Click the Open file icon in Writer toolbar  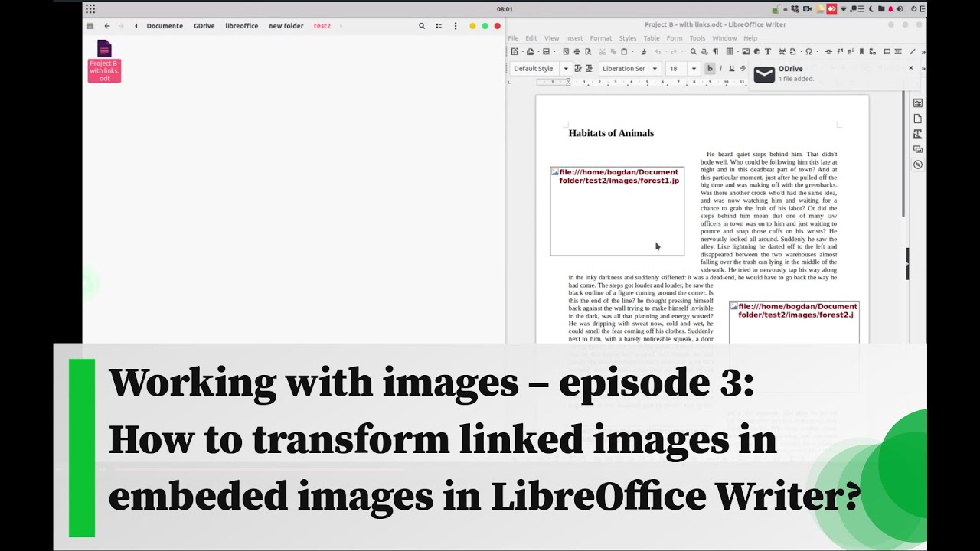[531, 51]
